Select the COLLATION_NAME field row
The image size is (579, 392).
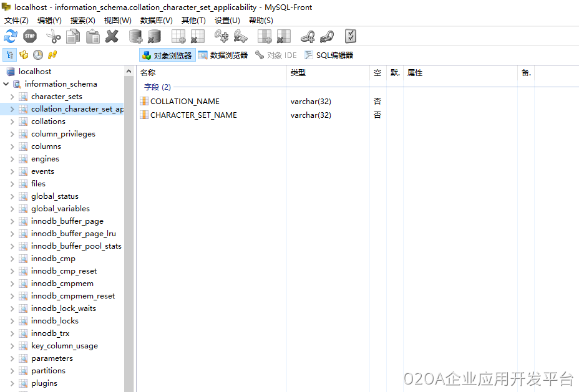[185, 101]
